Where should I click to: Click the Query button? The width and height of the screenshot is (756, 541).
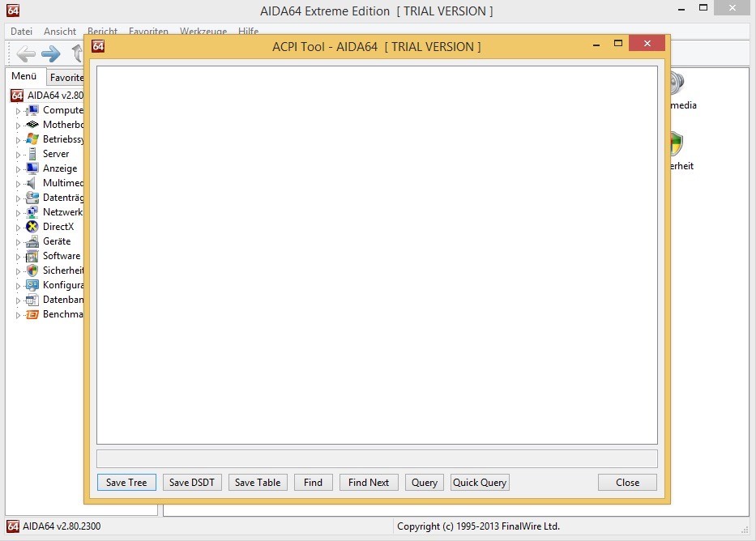pos(425,482)
